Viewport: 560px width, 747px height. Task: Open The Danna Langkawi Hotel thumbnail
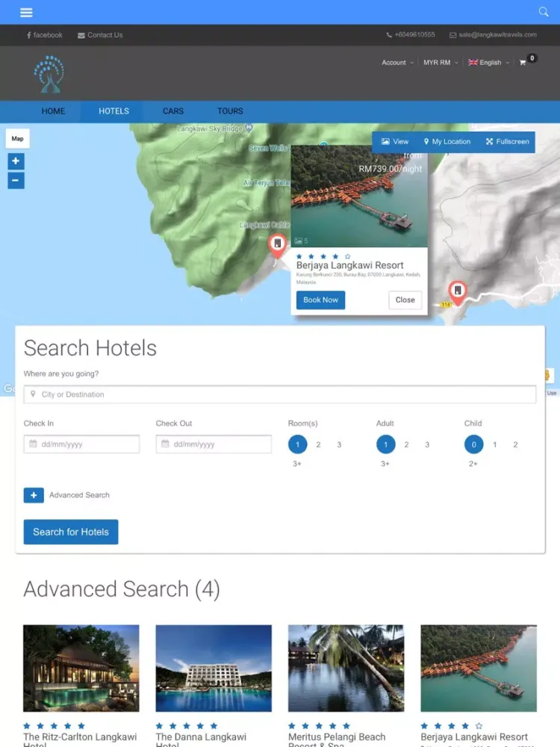[214, 669]
